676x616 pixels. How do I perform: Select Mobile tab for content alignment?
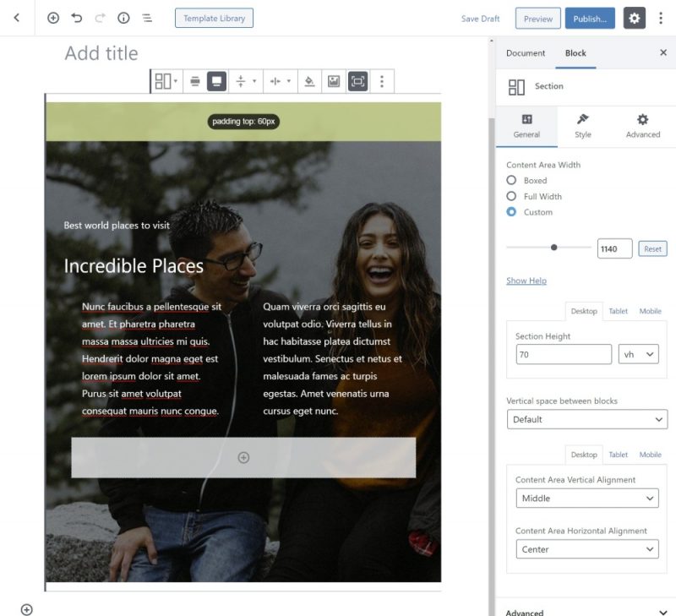coord(650,455)
